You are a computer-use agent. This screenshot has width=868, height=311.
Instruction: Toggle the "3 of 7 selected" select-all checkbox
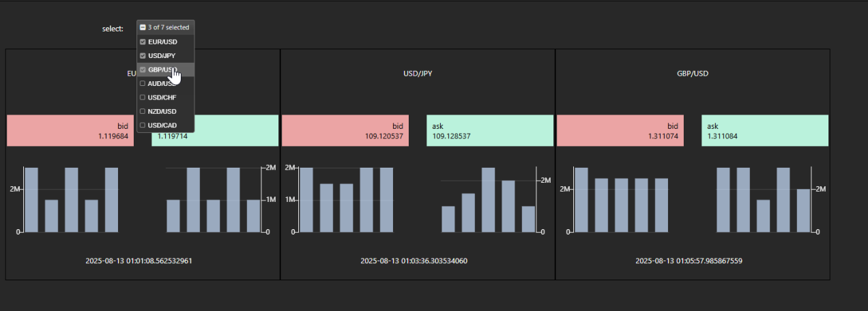click(x=143, y=28)
